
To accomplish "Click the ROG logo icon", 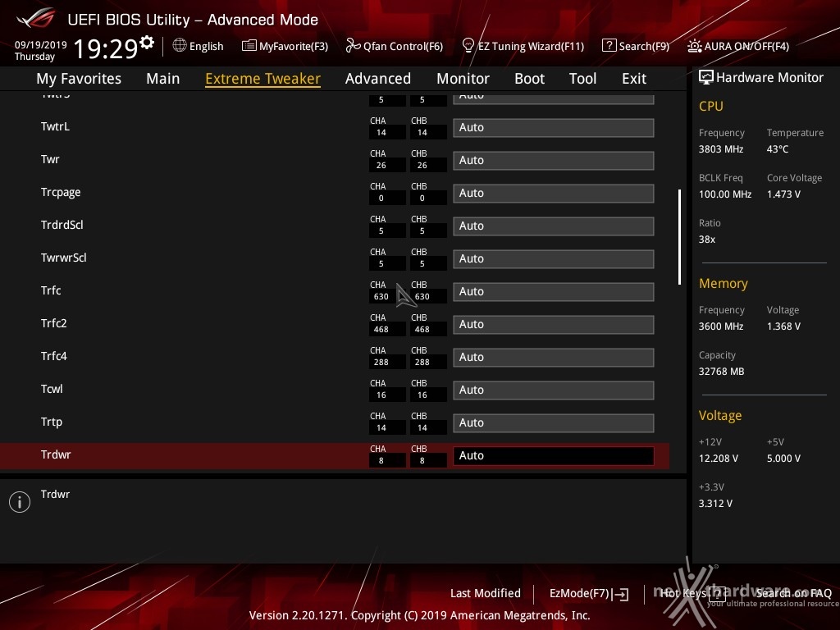I will click(x=36, y=19).
